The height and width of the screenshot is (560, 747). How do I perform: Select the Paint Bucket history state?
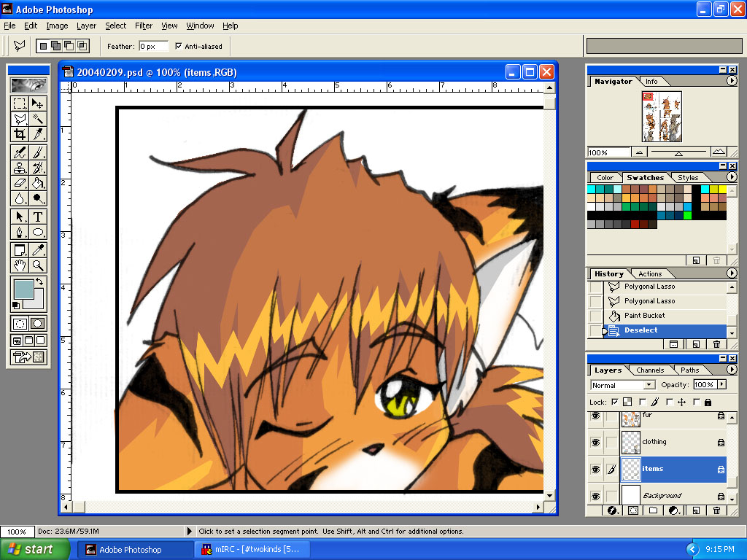(x=665, y=316)
